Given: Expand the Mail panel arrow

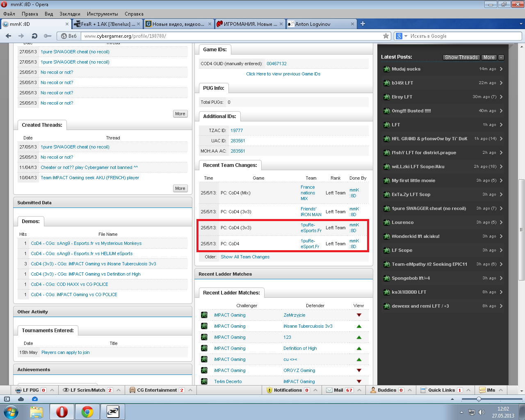Looking at the screenshot, I should pos(359,390).
